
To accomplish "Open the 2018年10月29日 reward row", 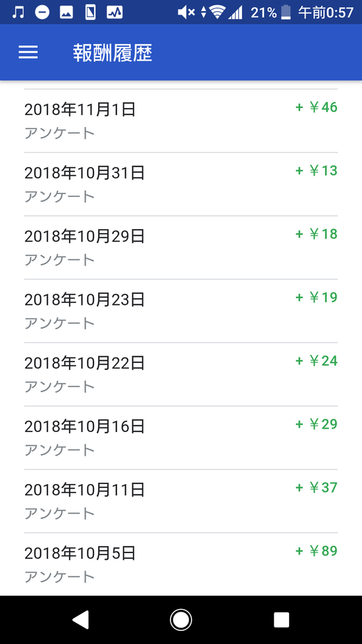I will coord(181,247).
